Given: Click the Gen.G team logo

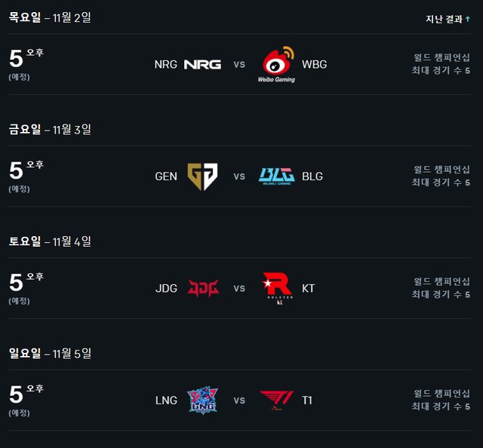Looking at the screenshot, I should pyautogui.click(x=202, y=176).
